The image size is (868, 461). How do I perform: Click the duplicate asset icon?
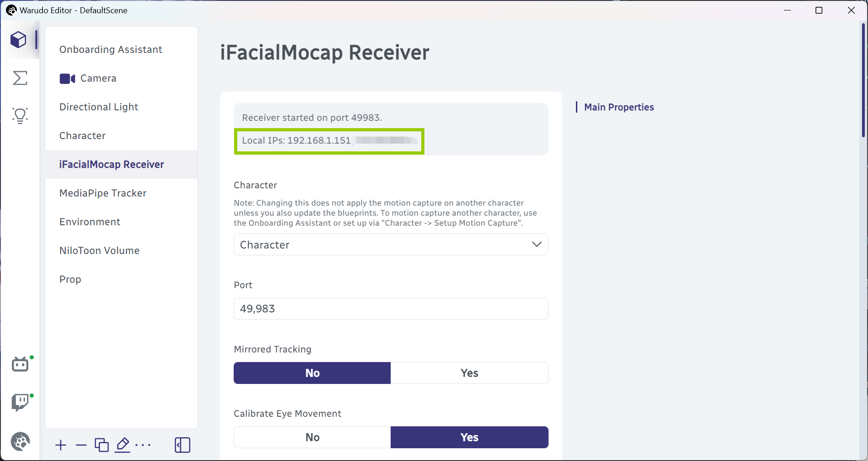101,445
